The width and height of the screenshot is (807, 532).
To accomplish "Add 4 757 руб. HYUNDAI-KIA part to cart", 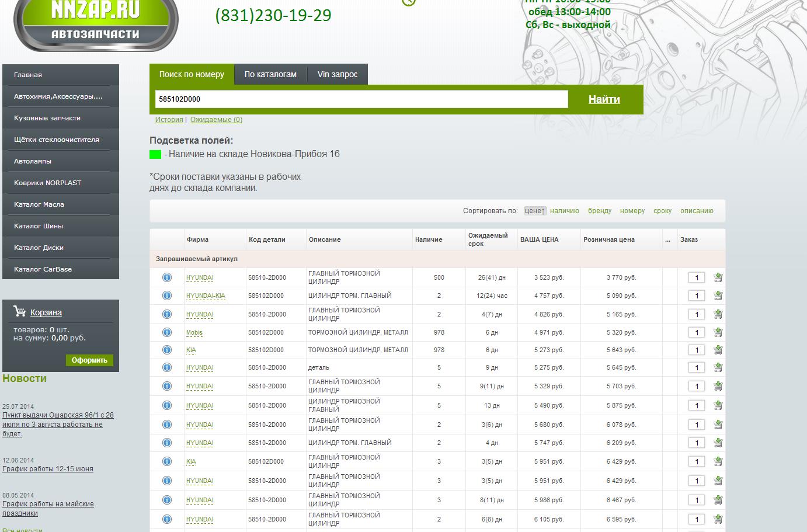I will point(718,295).
